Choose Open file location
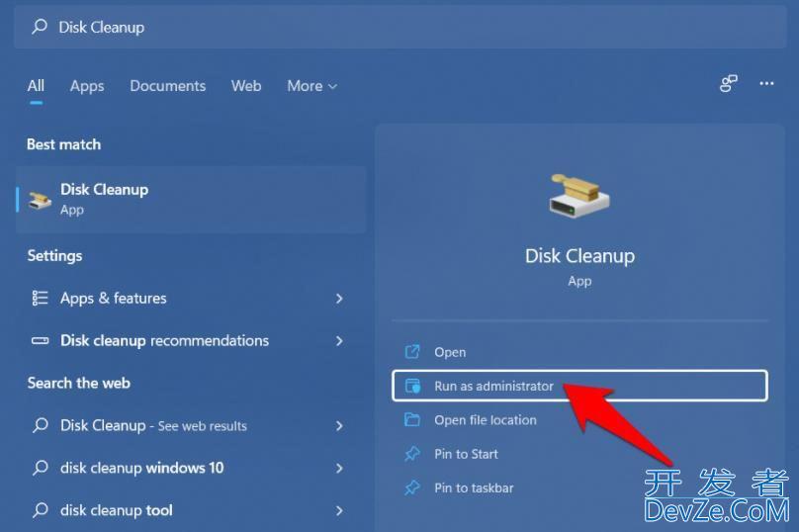 [x=579, y=420]
